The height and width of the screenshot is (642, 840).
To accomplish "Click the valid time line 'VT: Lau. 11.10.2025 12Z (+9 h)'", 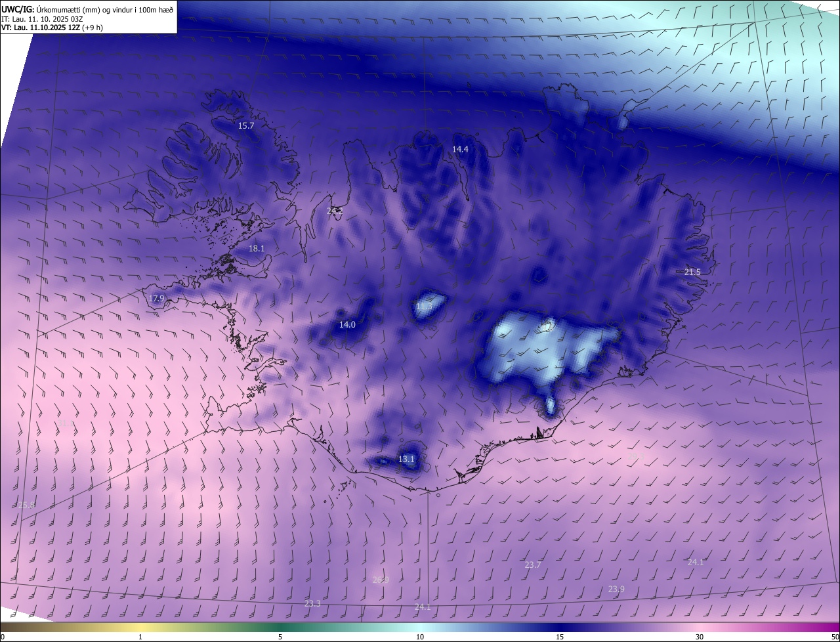I will (52, 28).
